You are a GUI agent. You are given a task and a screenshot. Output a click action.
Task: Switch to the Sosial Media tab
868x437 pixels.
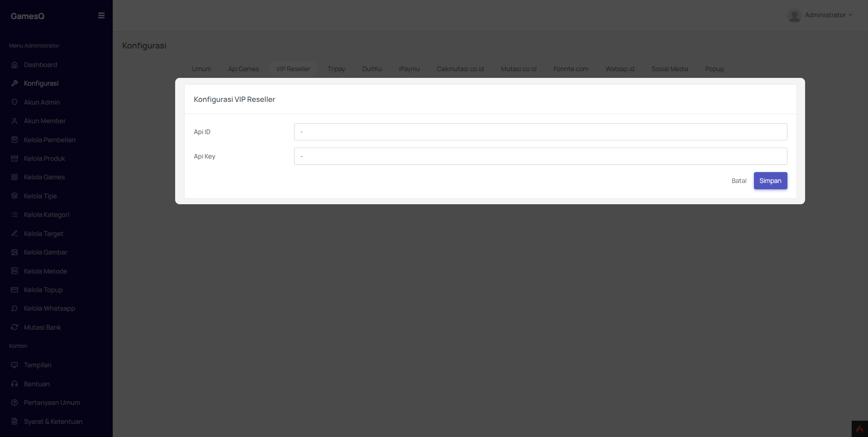(x=670, y=69)
